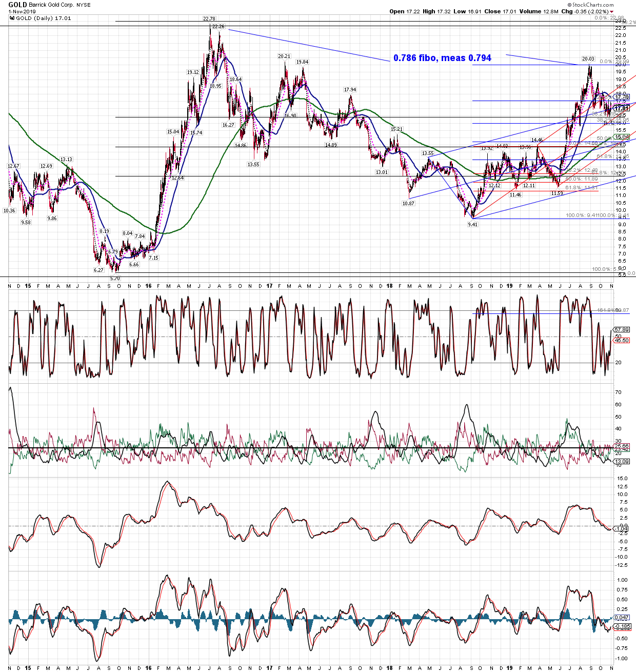Click the 19.12 price label

coord(193,72)
